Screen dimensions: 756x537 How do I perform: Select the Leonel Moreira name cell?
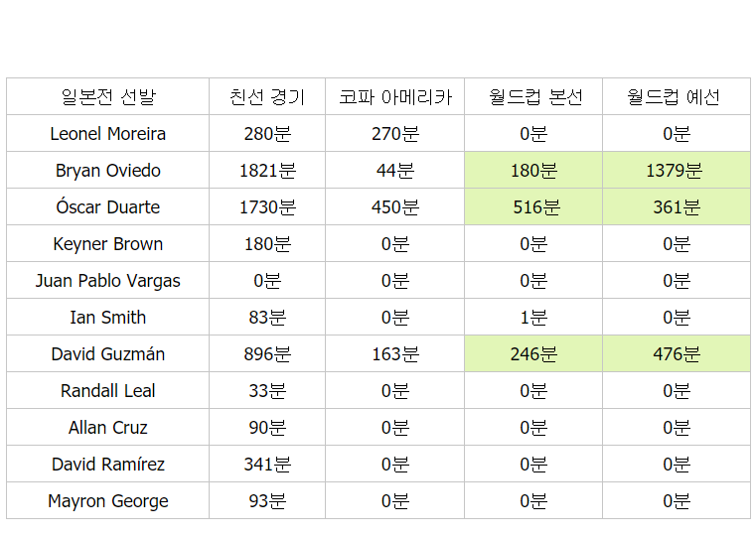[108, 134]
